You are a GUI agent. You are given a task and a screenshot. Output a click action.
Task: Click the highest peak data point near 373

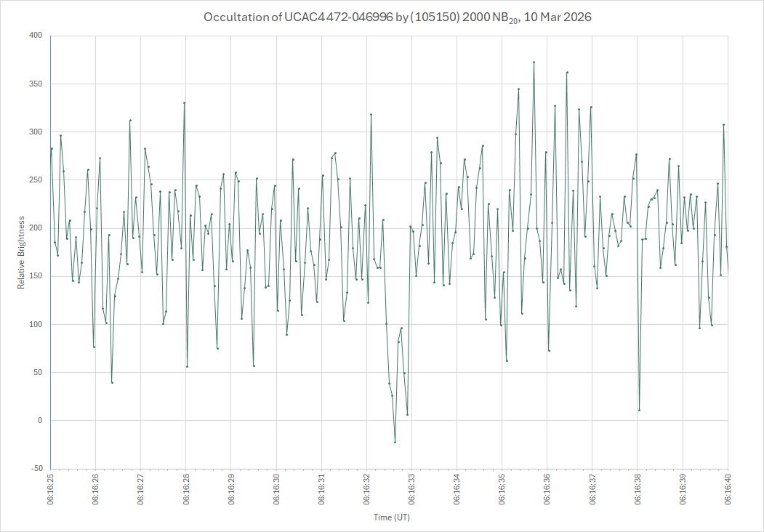click(534, 62)
